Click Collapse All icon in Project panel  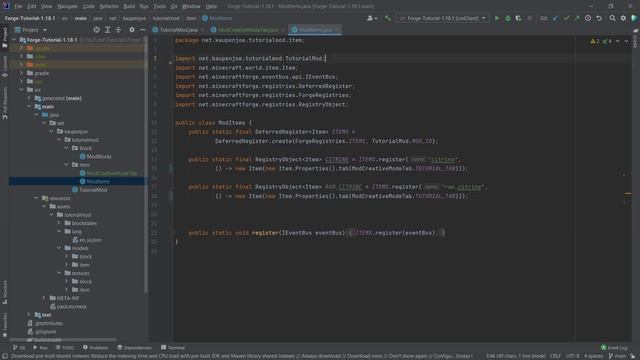(118, 30)
